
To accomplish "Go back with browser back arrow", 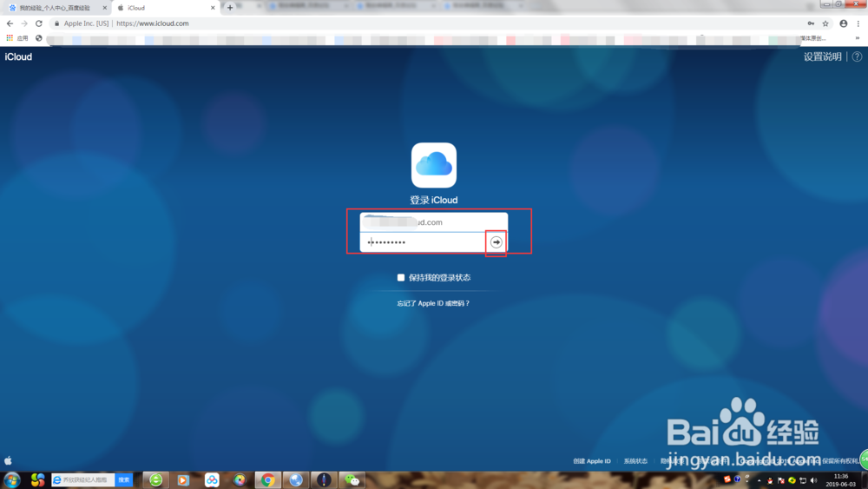I will click(x=10, y=23).
